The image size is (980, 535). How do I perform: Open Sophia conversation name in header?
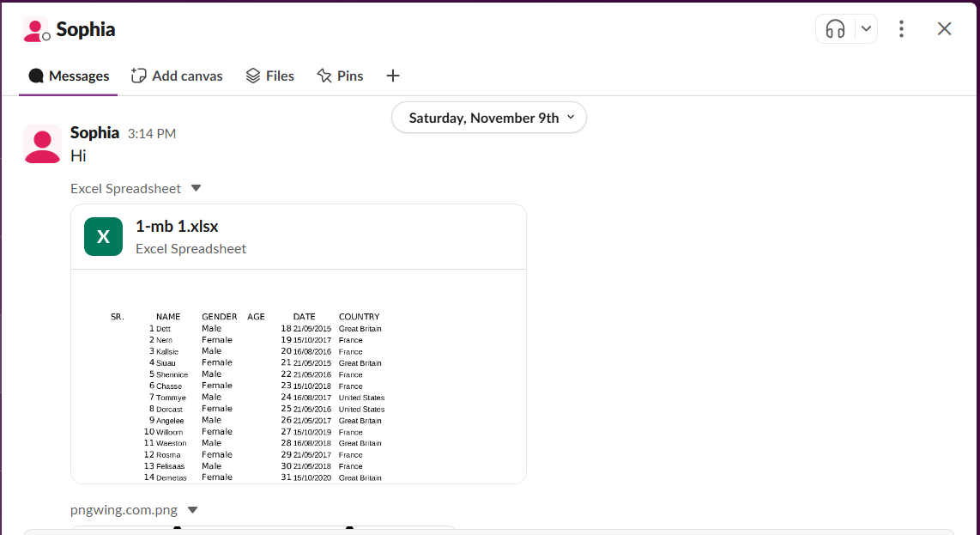tap(86, 29)
